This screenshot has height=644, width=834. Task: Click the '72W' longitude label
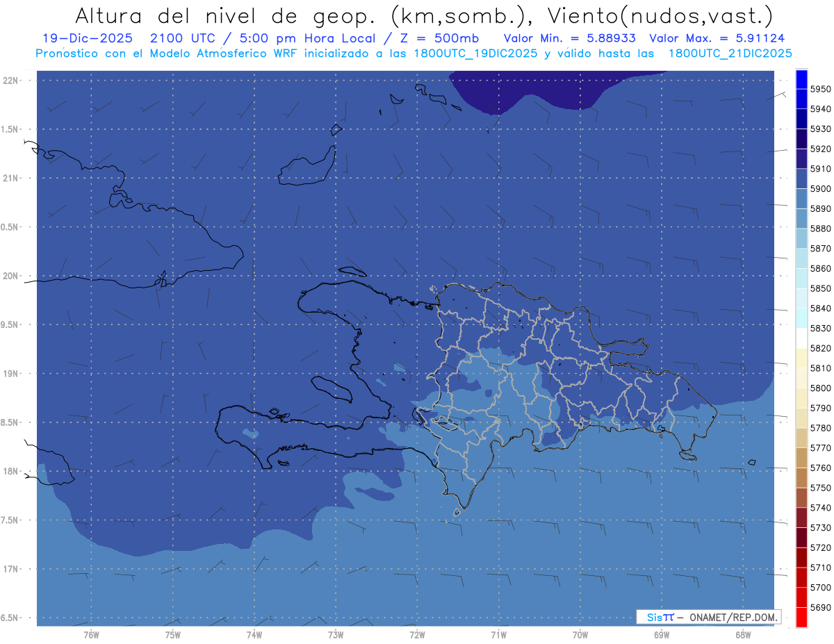pyautogui.click(x=418, y=634)
